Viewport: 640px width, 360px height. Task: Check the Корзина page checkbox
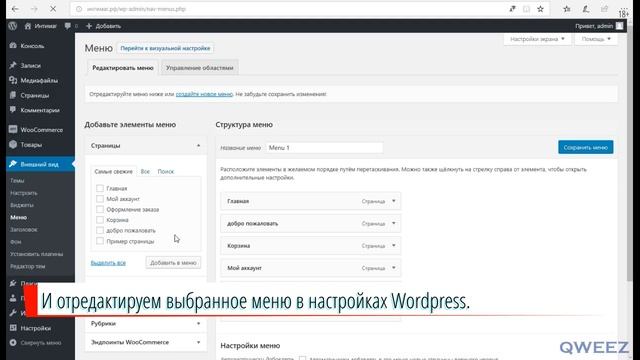coord(100,220)
